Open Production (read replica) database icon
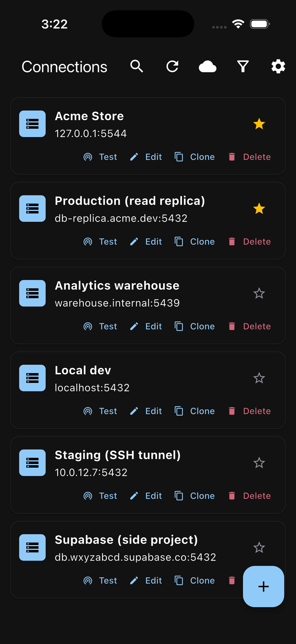Screen dimensions: 296x644 (32, 209)
